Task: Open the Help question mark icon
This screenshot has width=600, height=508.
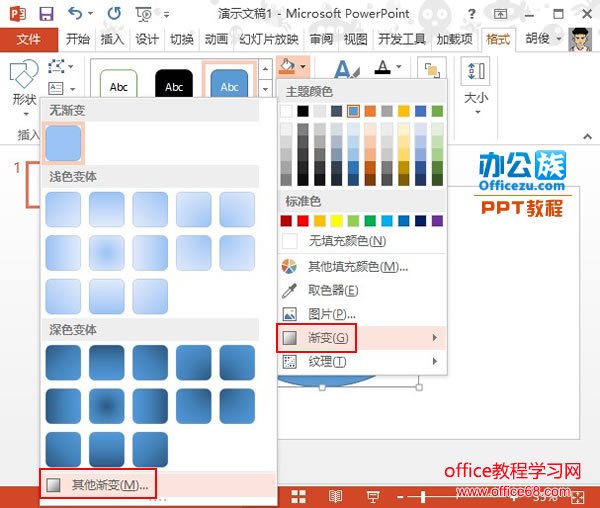Action: pyautogui.click(x=472, y=15)
